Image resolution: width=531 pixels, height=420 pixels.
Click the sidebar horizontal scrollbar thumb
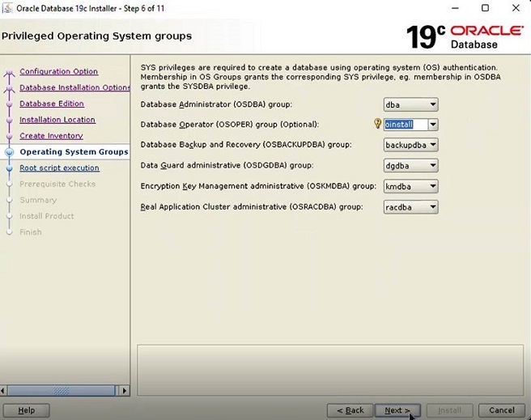(x=62, y=391)
